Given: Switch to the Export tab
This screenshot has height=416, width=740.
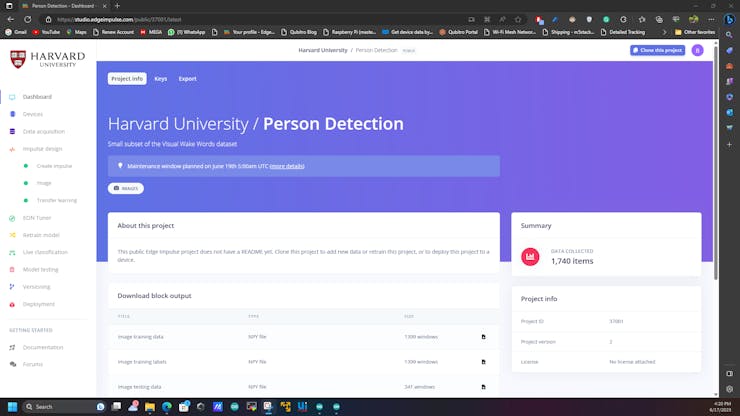Looking at the screenshot, I should pyautogui.click(x=187, y=79).
